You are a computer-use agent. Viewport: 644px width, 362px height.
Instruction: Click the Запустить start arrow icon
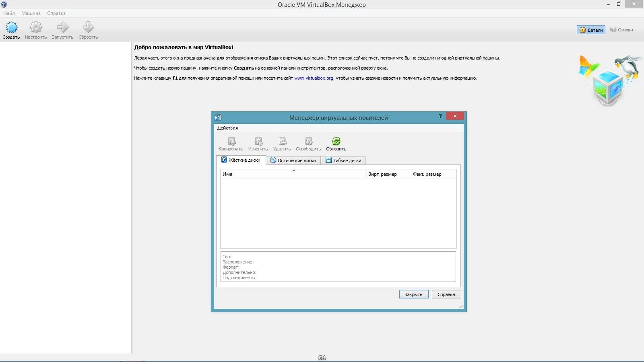62,27
